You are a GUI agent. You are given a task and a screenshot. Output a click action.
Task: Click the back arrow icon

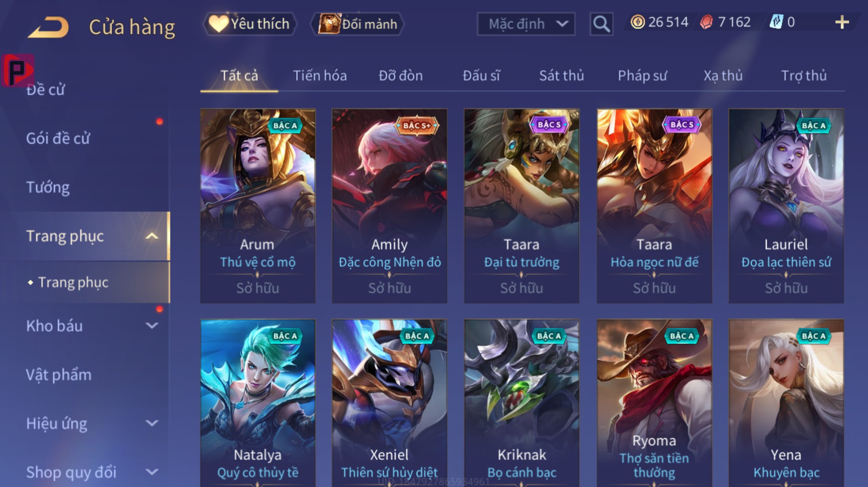pyautogui.click(x=48, y=28)
